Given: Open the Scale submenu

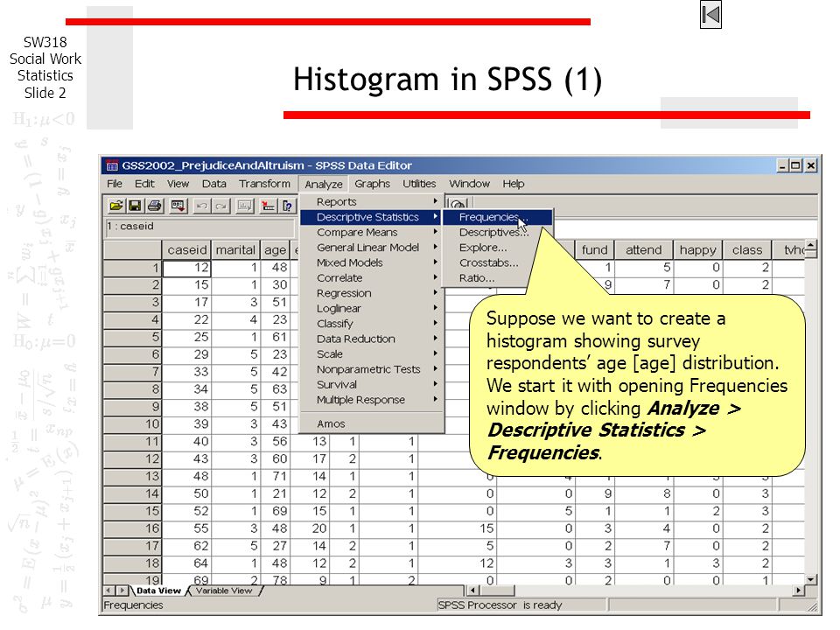Looking at the screenshot, I should 372,353.
